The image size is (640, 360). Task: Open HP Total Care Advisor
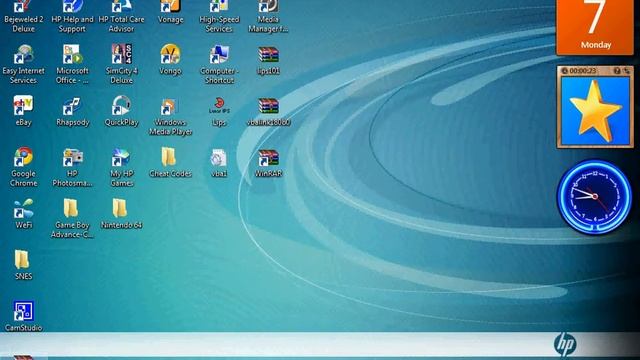pyautogui.click(x=121, y=16)
